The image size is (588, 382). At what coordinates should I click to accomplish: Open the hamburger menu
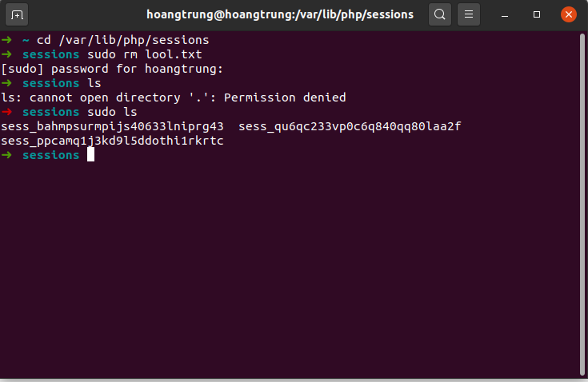point(469,14)
